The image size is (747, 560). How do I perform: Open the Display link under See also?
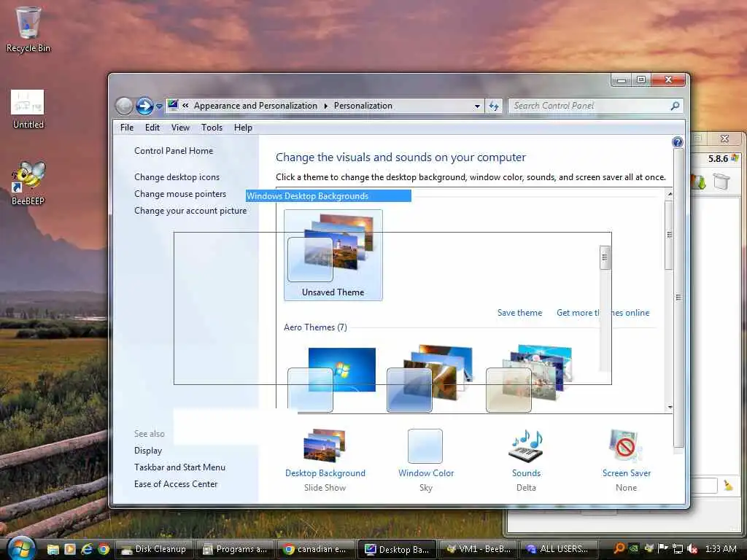148,451
